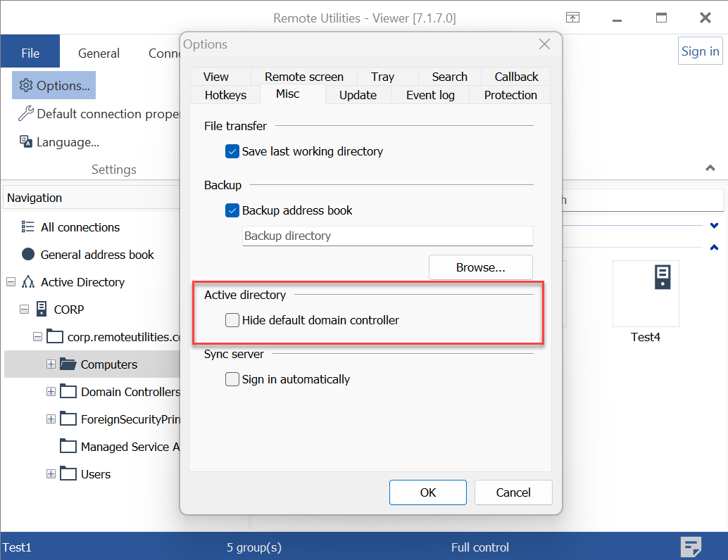Select the All connections list icon

28,227
